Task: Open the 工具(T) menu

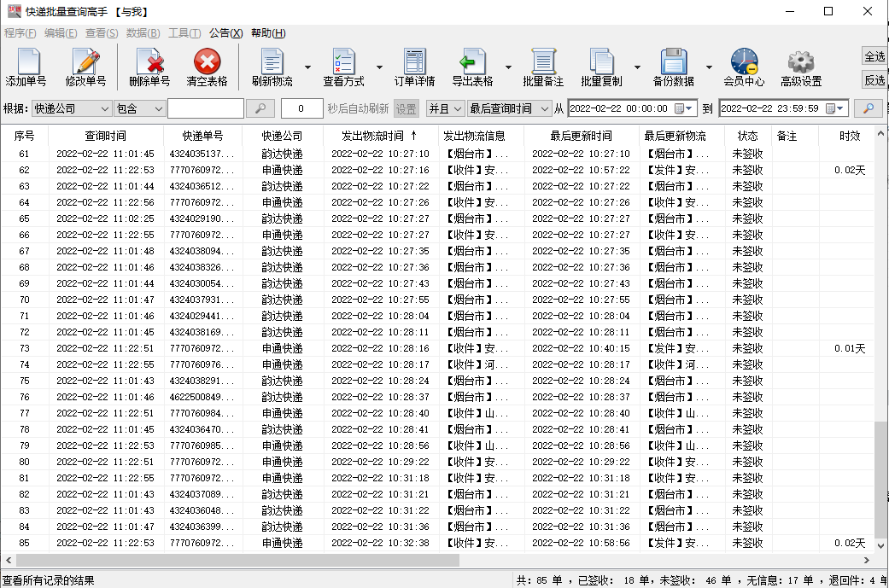Action: [184, 32]
